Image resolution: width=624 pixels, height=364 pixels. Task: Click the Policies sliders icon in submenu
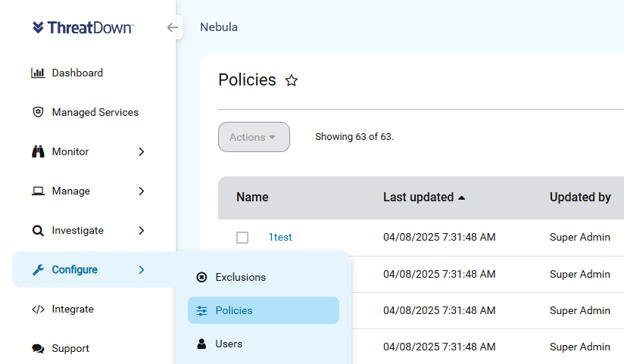pos(201,310)
